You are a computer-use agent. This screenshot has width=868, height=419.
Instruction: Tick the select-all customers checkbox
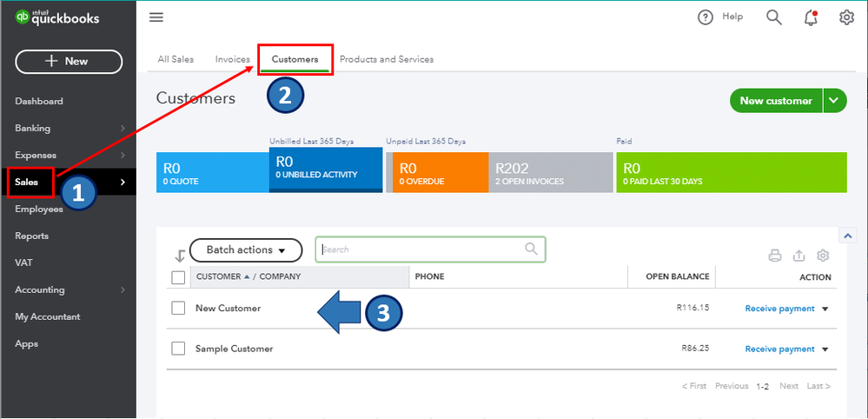coord(178,277)
